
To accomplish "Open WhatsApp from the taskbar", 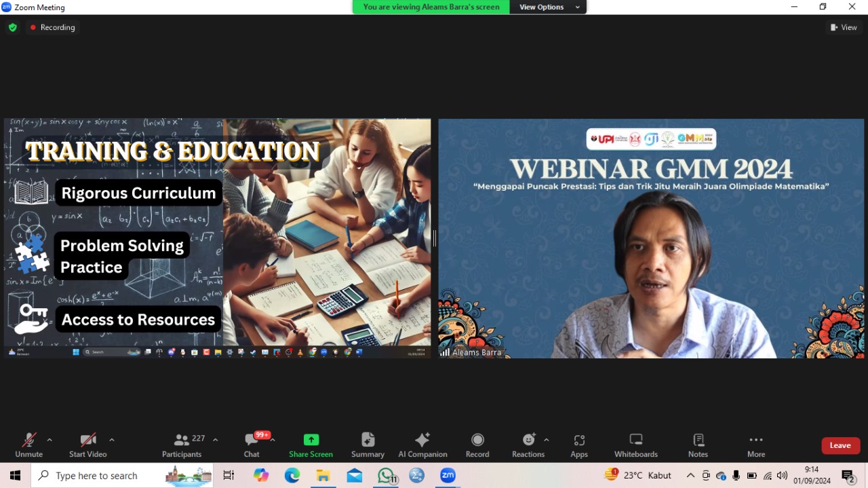I will pos(386,476).
